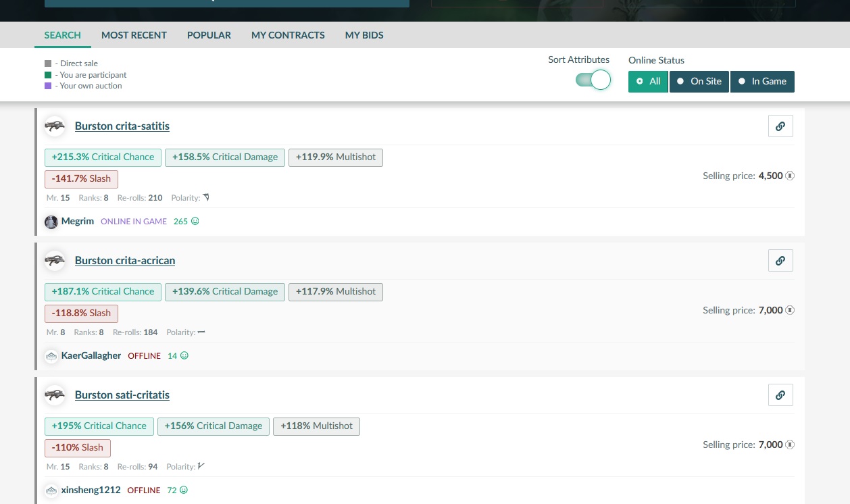Click the Selling price 4,500 text
The width and height of the screenshot is (850, 504).
[743, 176]
